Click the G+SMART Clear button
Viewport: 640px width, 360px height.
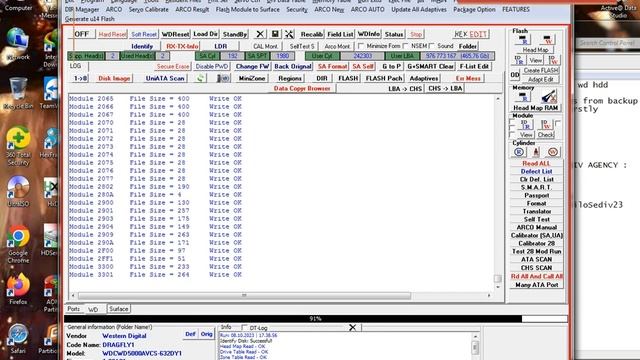pyautogui.click(x=430, y=66)
